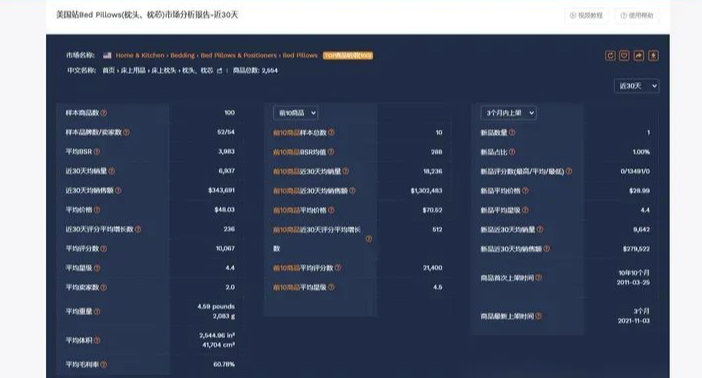Screen dimensions: 702x378
Task: Click the export/download icon at far right
Action: point(653,56)
